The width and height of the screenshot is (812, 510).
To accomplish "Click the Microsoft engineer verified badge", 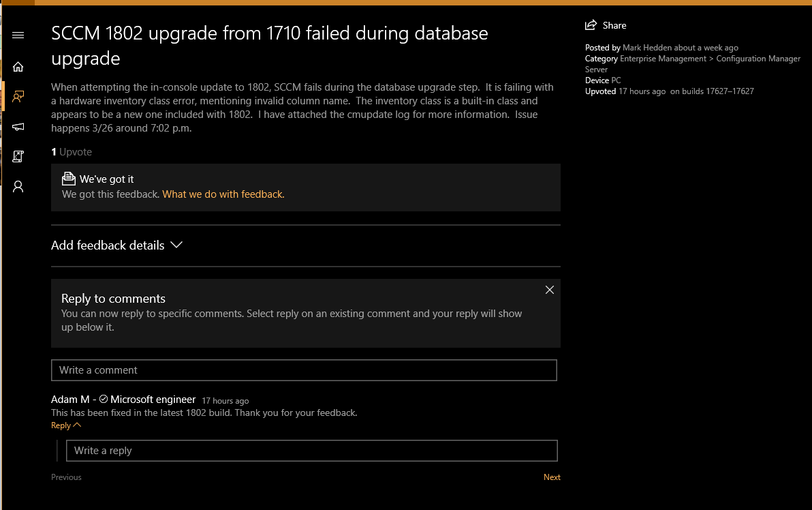I will (104, 399).
